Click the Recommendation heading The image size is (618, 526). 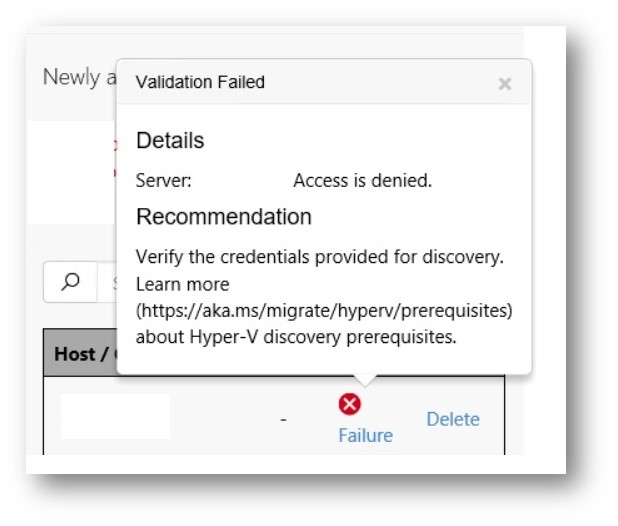coord(224,217)
